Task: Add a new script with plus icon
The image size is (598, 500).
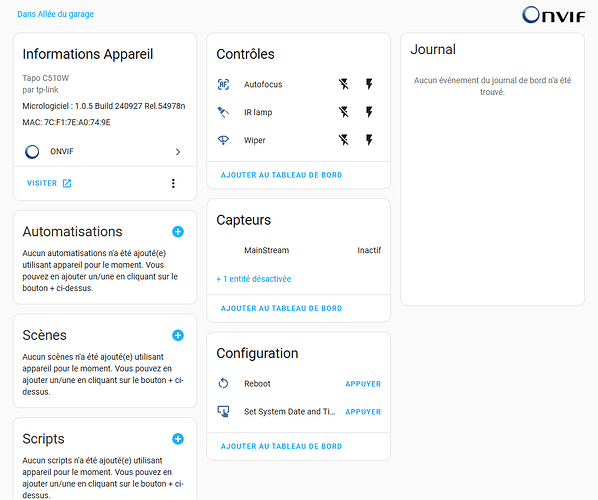Action: coord(178,439)
